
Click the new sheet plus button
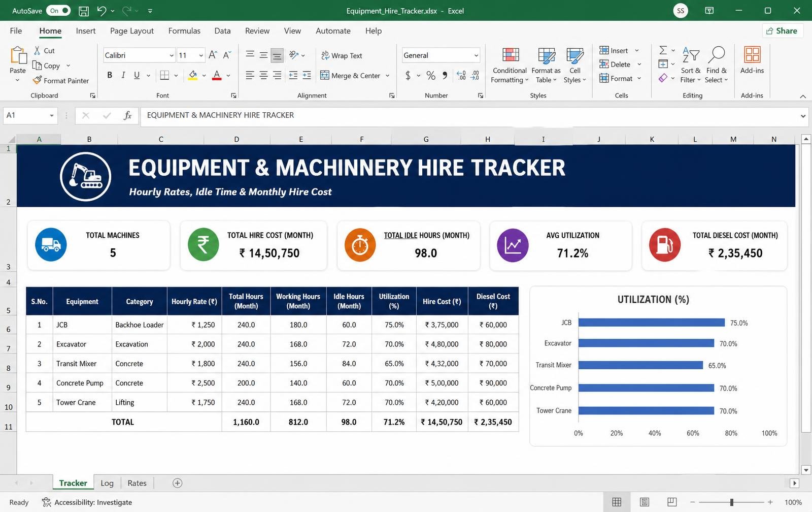(x=177, y=483)
